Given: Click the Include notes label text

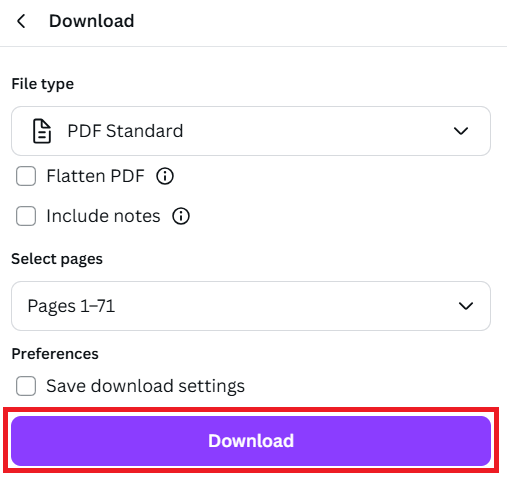Looking at the screenshot, I should (103, 216).
